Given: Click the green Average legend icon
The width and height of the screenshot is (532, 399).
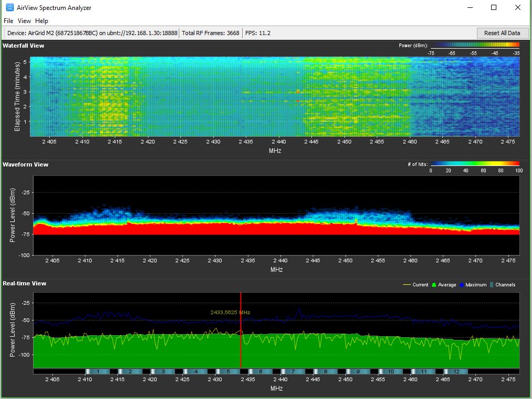Looking at the screenshot, I should [433, 285].
